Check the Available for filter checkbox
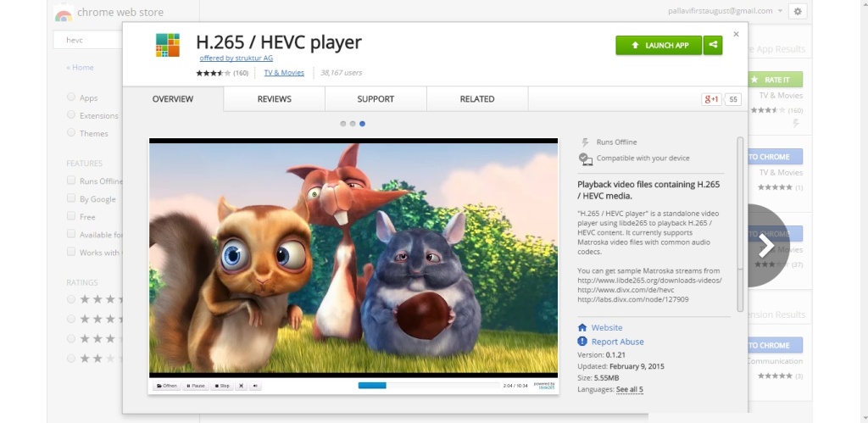Screen dimensions: 868x423 [71, 234]
